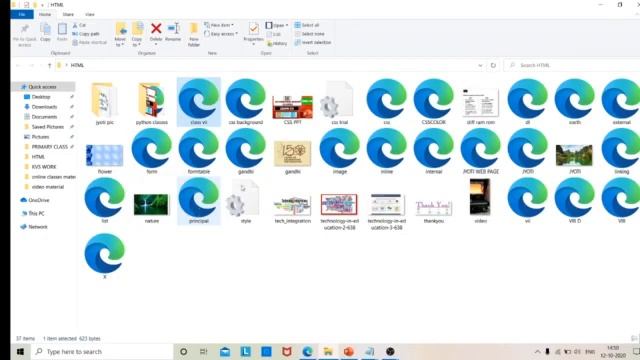Open video material folder in sidebar
The width and height of the screenshot is (640, 360).
click(48, 187)
